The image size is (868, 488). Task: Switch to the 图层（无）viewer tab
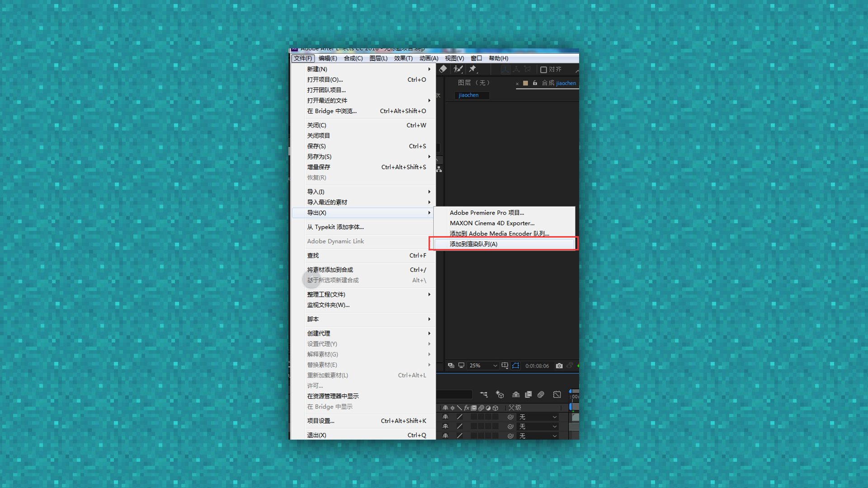tap(474, 83)
